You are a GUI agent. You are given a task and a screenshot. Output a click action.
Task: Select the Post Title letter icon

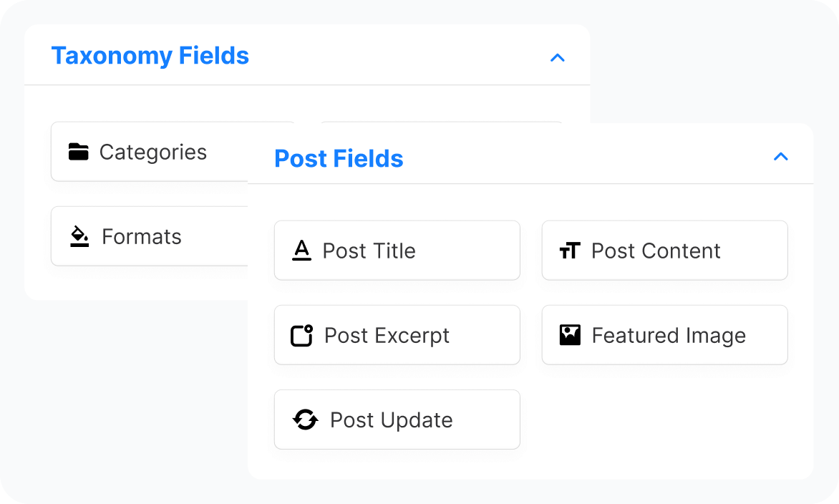pos(302,251)
